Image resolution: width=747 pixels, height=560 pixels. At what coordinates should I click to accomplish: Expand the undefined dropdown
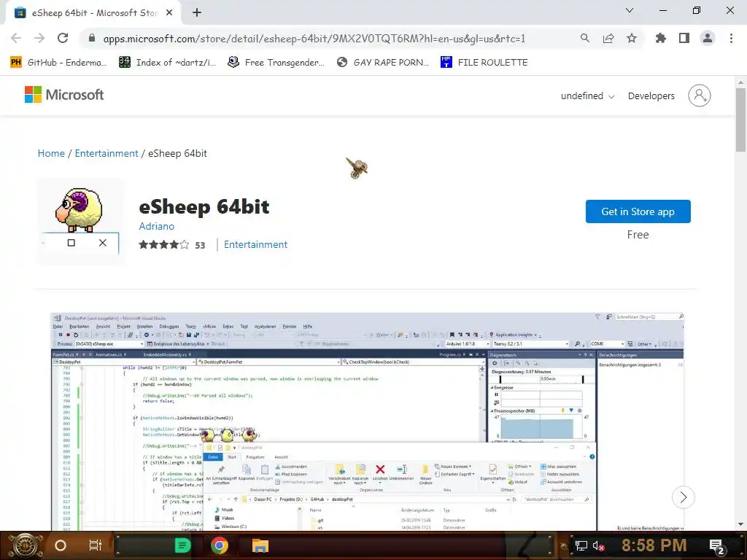pyautogui.click(x=587, y=96)
